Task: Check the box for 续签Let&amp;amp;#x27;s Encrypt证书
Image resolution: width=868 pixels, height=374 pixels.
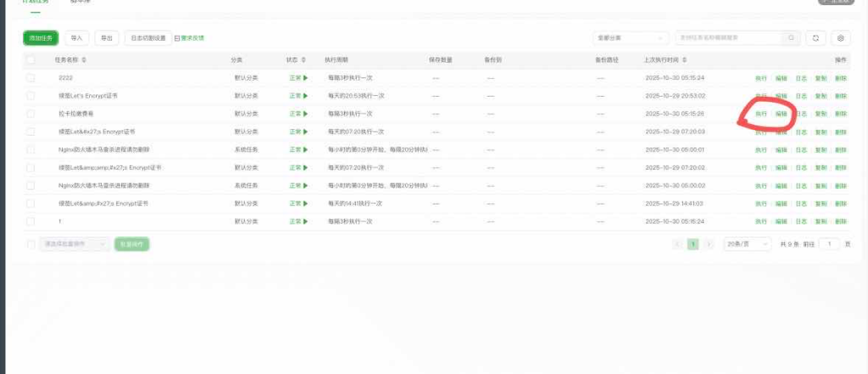Action: pyautogui.click(x=31, y=168)
